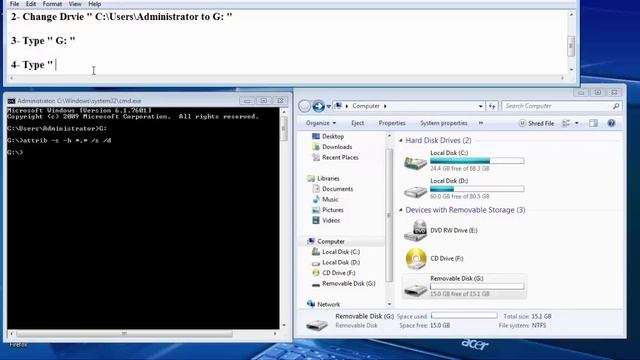This screenshot has height=360, width=640.
Task: Select Recent Places in navigation pane
Action: [x=335, y=158]
